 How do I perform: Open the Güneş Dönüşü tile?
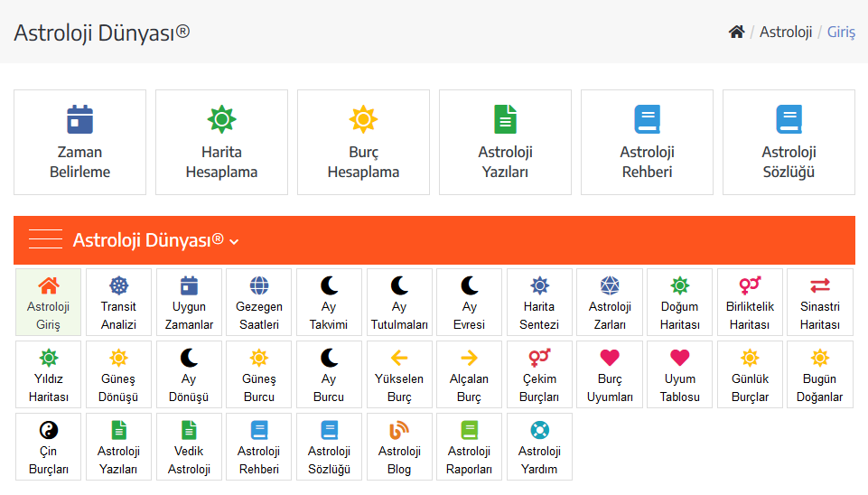point(118,375)
